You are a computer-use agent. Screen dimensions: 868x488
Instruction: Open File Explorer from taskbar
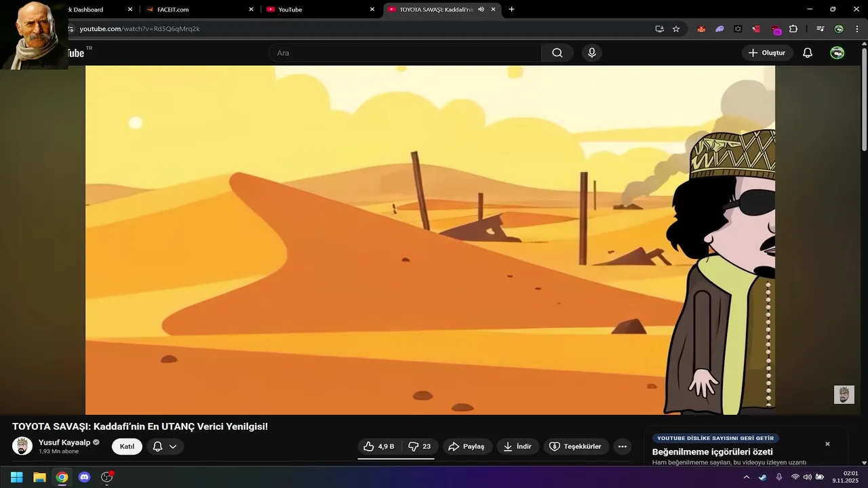(39, 477)
